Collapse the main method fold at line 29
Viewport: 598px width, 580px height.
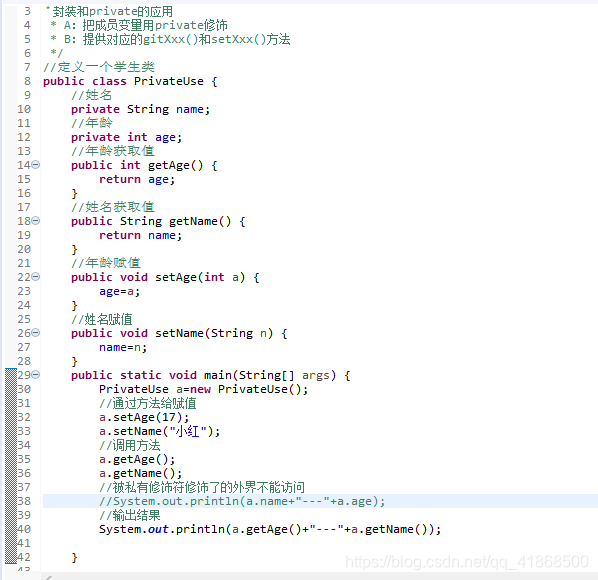tap(35, 374)
